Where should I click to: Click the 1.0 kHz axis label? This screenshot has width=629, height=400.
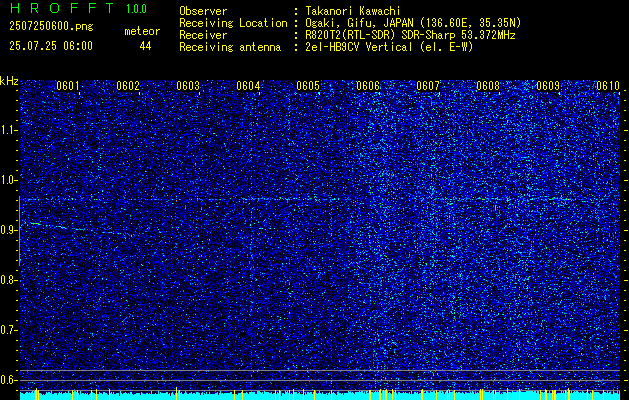click(x=9, y=181)
